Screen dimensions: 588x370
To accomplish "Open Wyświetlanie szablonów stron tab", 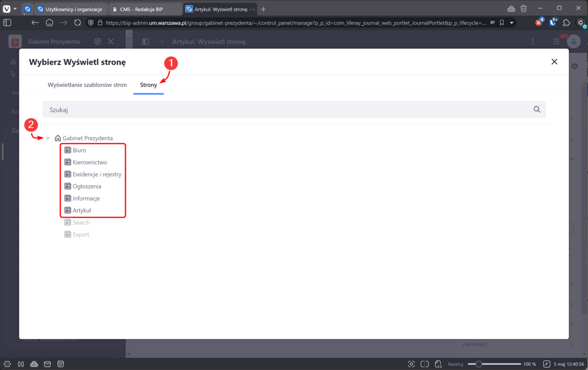I will click(87, 85).
